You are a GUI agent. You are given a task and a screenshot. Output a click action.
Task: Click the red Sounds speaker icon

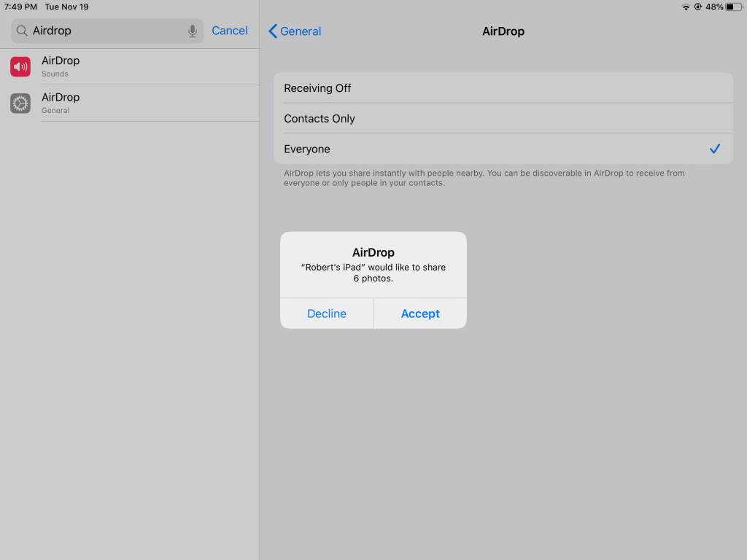pyautogui.click(x=20, y=66)
